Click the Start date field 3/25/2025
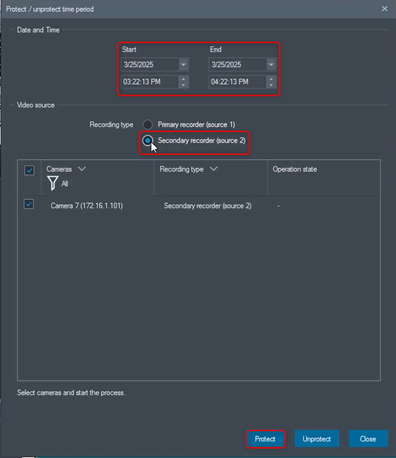This screenshot has width=396, height=458. click(150, 64)
